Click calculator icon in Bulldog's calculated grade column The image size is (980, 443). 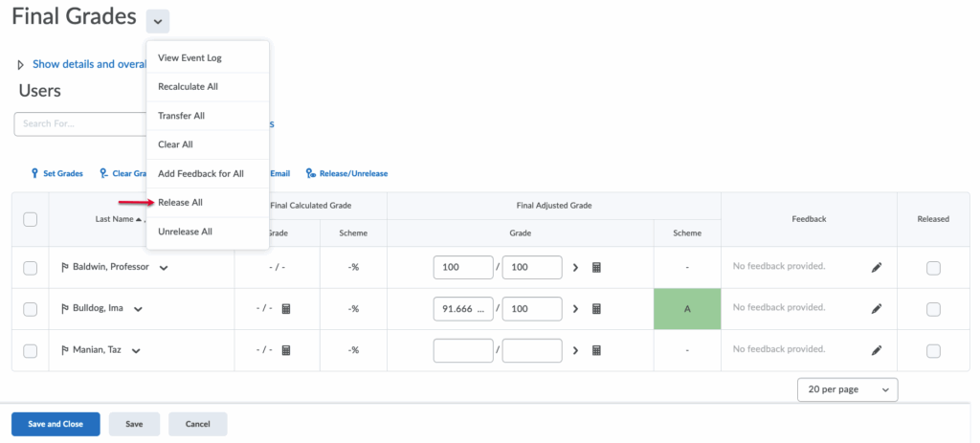(x=285, y=309)
